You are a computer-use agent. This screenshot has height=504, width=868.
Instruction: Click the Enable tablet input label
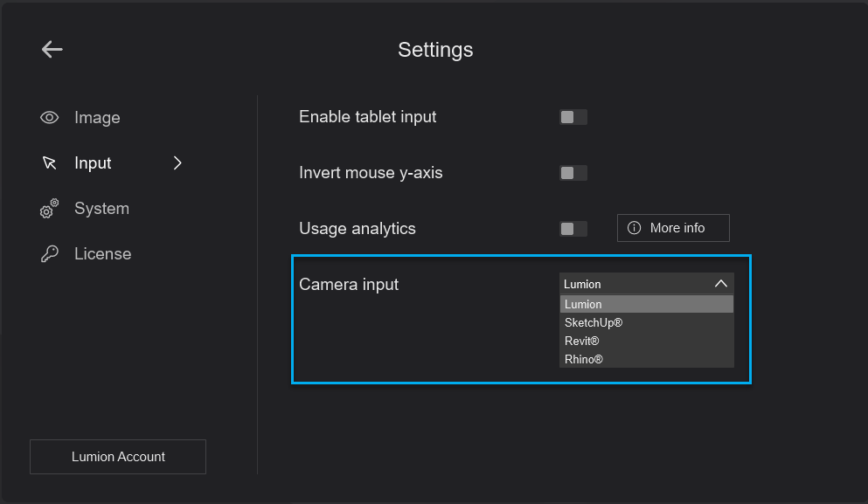[368, 117]
